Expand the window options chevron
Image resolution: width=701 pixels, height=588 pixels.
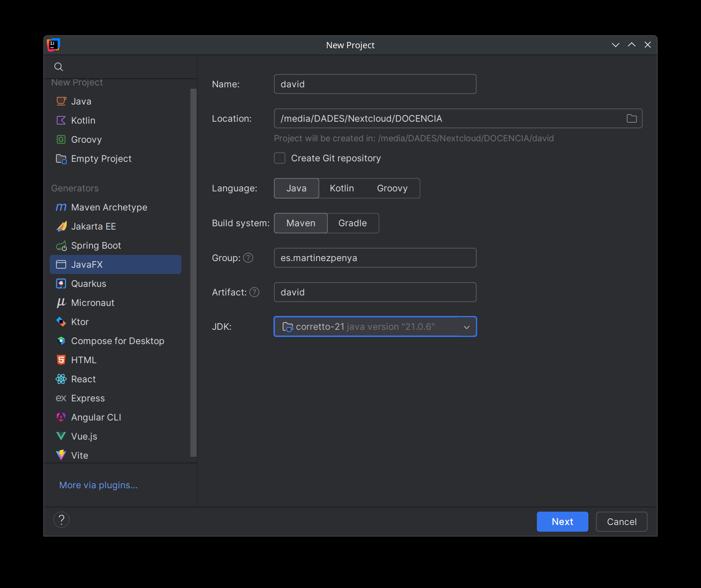(615, 44)
